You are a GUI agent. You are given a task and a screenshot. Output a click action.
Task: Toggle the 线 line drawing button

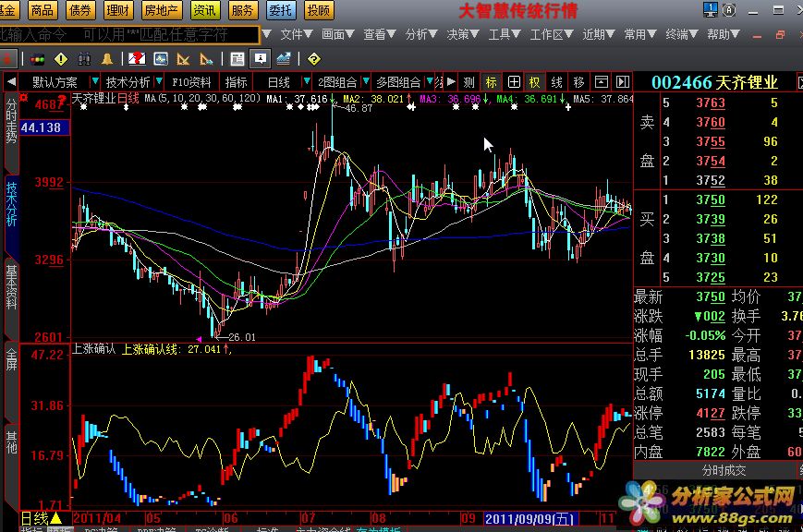coord(556,82)
